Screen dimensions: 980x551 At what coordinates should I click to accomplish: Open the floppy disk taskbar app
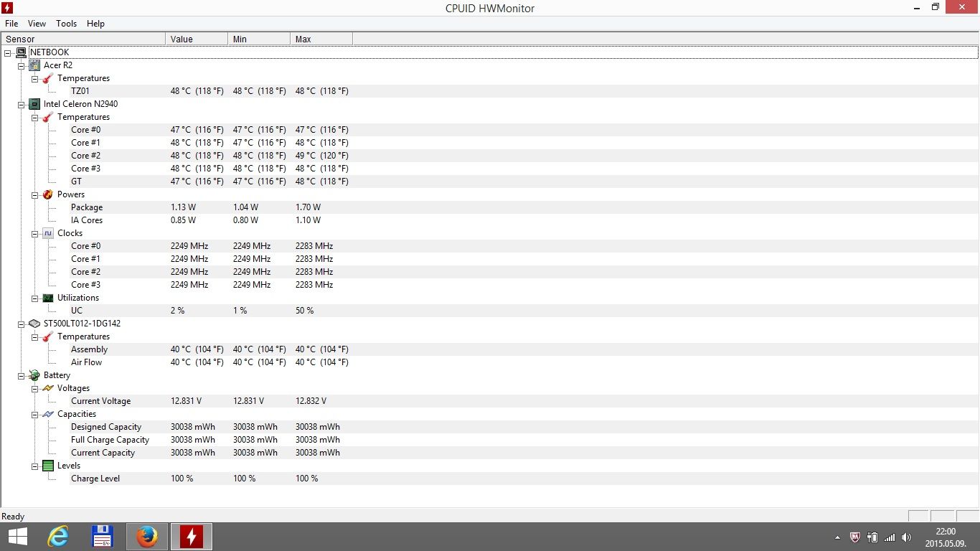[103, 537]
